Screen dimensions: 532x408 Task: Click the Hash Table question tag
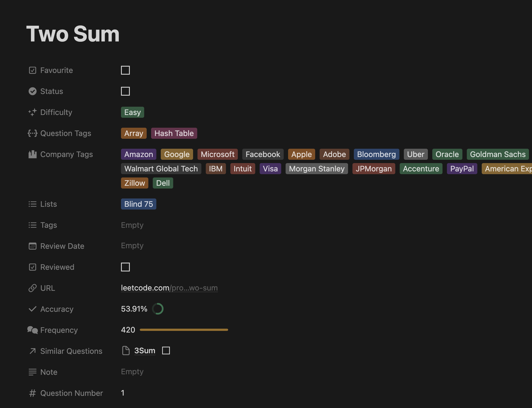point(174,133)
